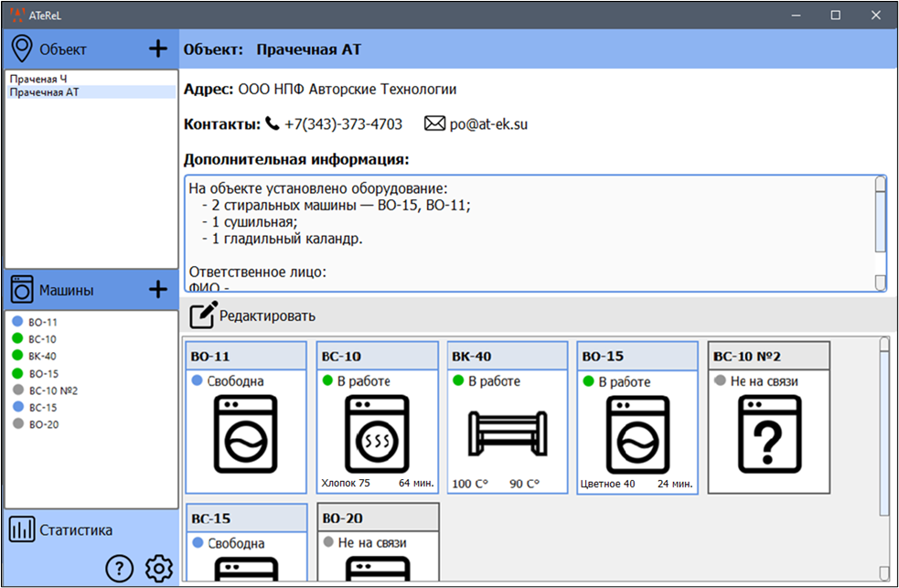
Task: Click the 100 С° temperature on ВК-40 card
Action: 470,484
